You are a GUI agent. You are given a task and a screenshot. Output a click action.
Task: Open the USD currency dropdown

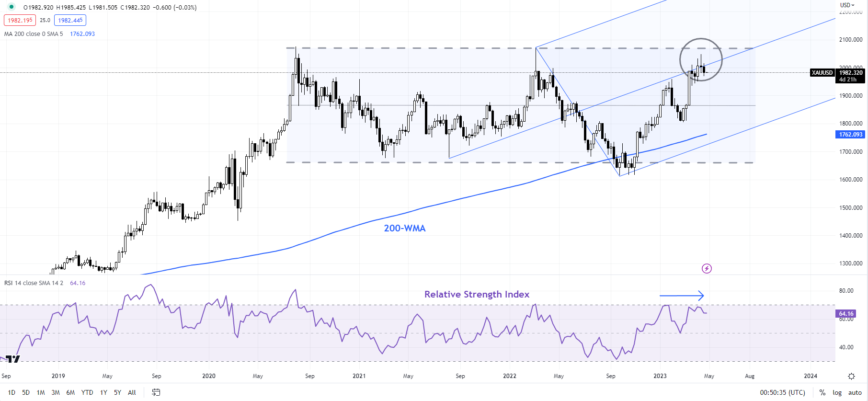(847, 5)
